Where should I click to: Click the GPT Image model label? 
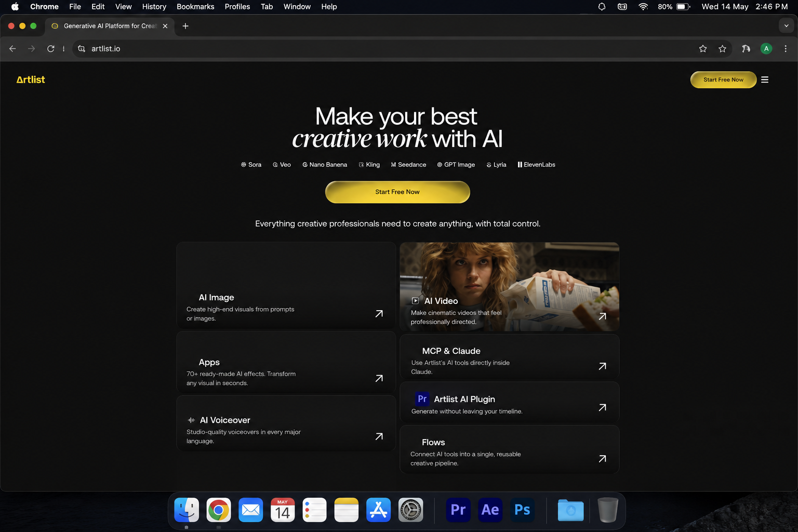pyautogui.click(x=459, y=165)
